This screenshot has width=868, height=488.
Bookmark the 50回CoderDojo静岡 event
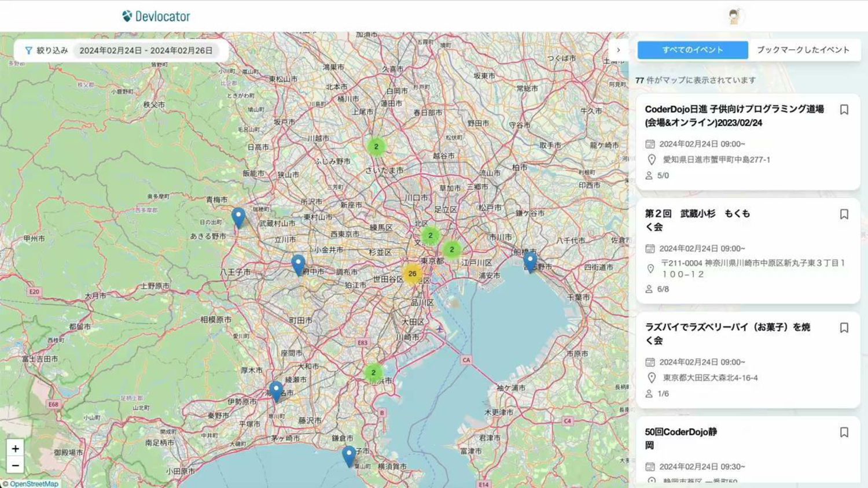tap(844, 432)
